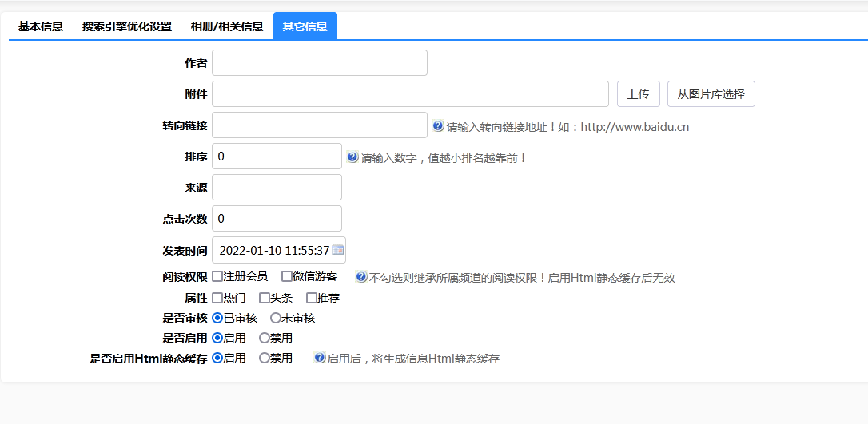The image size is (868, 424).
Task: Select the 已审核 radio option
Action: pos(217,318)
